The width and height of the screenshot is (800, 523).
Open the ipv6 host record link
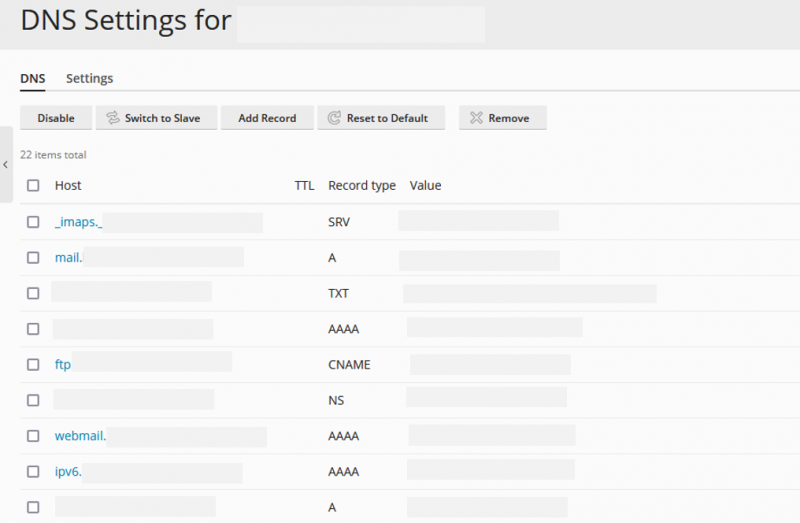[68, 471]
